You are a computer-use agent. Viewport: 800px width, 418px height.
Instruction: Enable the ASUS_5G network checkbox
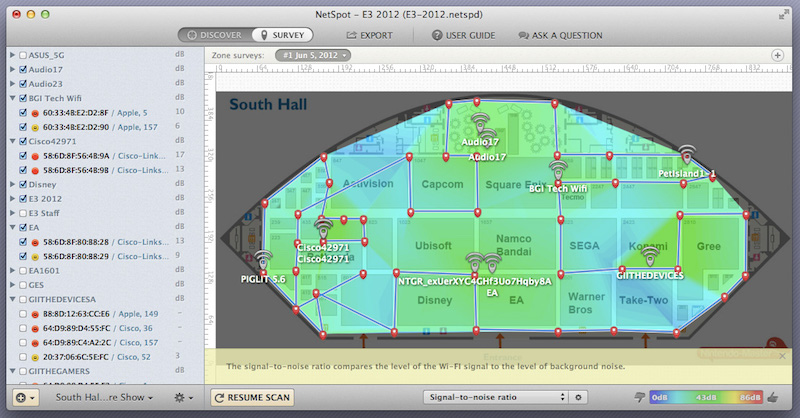pos(22,56)
